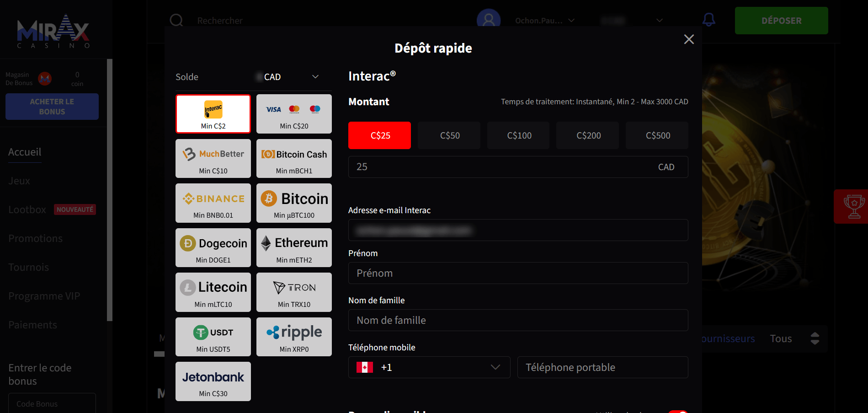This screenshot has height=413, width=868.
Task: Click the sort arrows next to Tous
Action: [815, 338]
